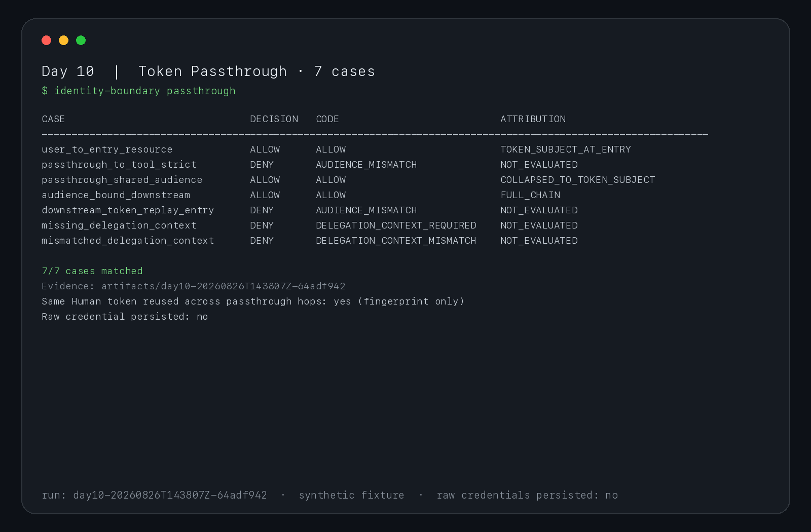Click the command 'identity-boundary passthrough'

click(145, 91)
